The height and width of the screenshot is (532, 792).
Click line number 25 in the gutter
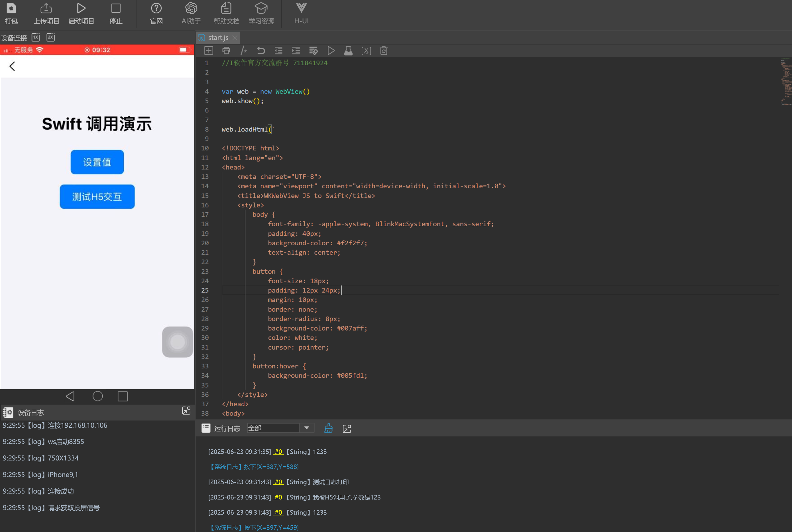pos(205,290)
